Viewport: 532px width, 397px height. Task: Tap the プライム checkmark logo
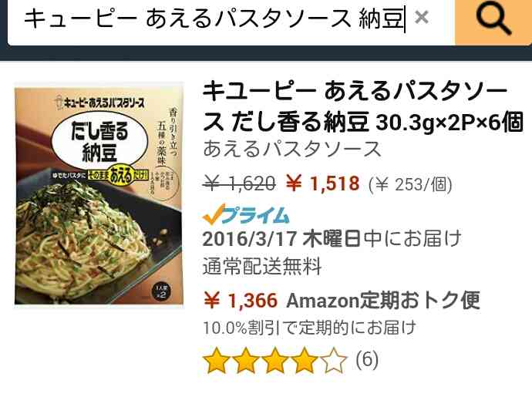246,215
